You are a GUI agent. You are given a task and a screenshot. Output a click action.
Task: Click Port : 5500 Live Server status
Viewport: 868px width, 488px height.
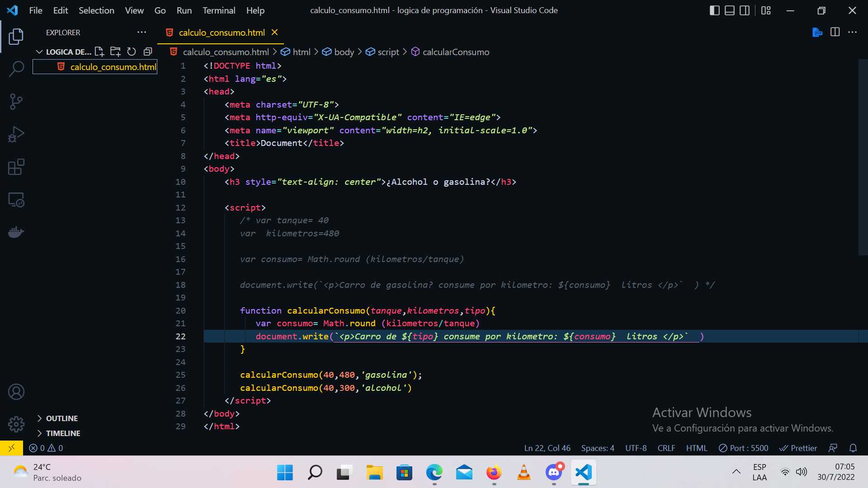click(x=743, y=448)
